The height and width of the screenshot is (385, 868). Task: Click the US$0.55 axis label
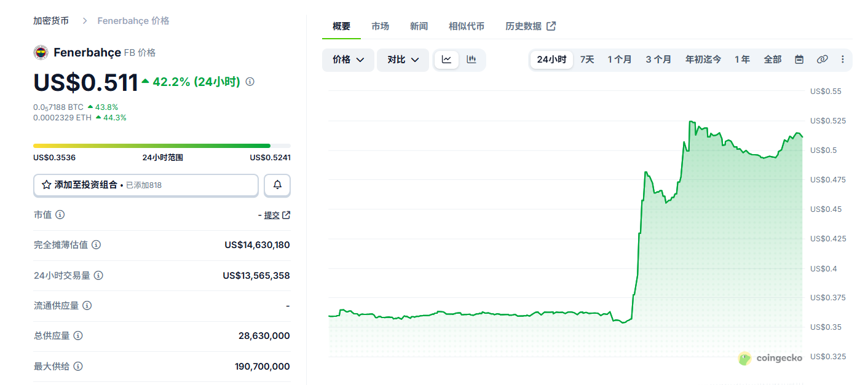point(826,91)
